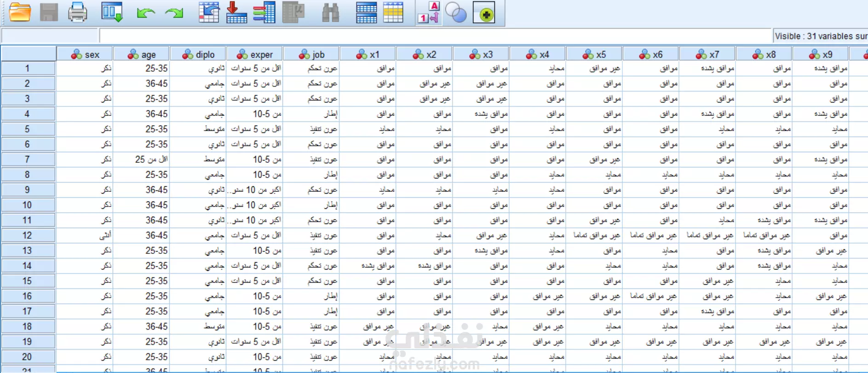Click age cell '36-45' in row 9
The height and width of the screenshot is (373, 868).
coord(142,189)
